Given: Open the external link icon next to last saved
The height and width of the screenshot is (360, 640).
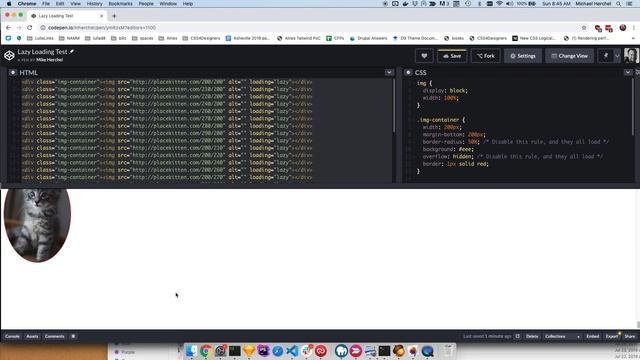Looking at the screenshot, I should click(518, 336).
